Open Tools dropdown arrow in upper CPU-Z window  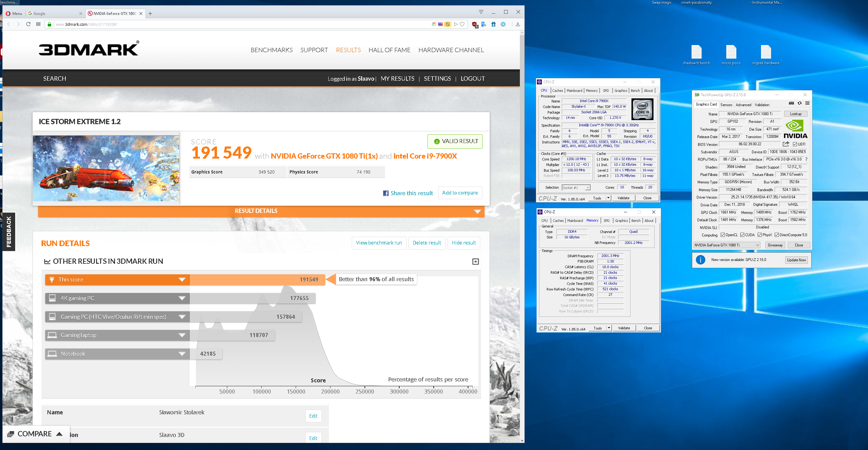click(x=608, y=198)
